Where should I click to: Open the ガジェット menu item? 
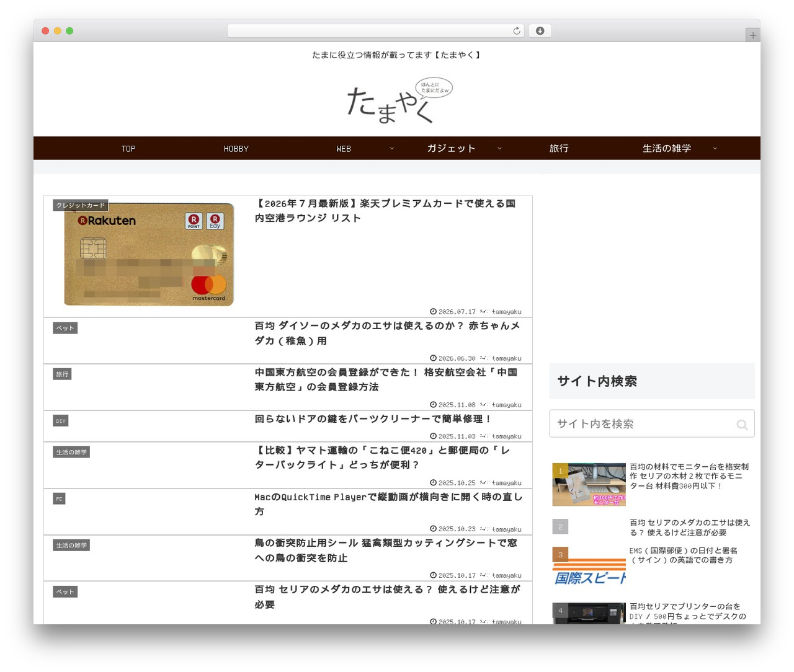click(x=451, y=149)
